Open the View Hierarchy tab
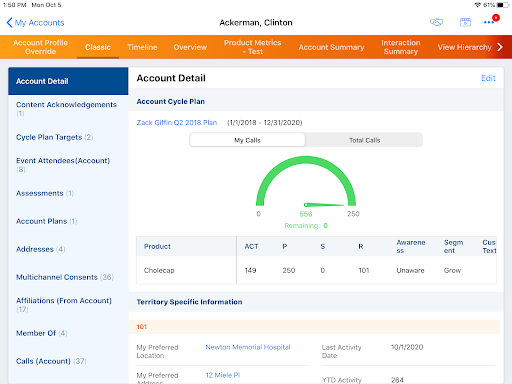The height and width of the screenshot is (384, 512). pos(464,47)
